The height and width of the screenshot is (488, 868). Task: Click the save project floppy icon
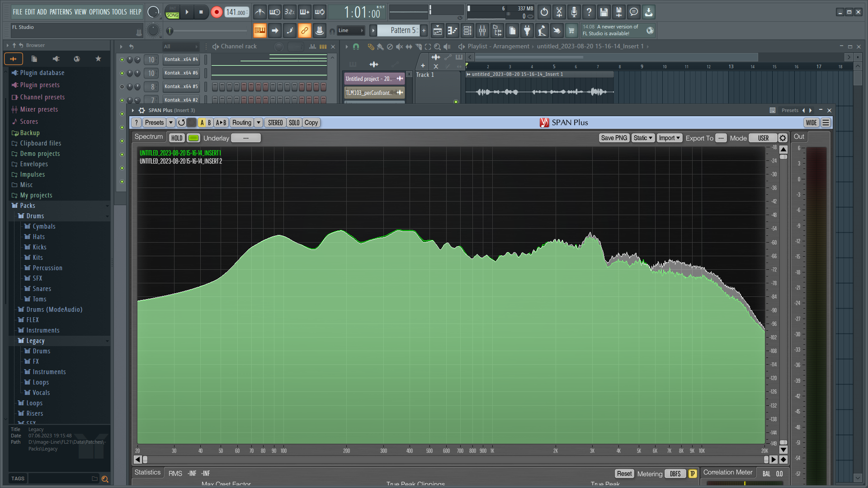(x=604, y=12)
